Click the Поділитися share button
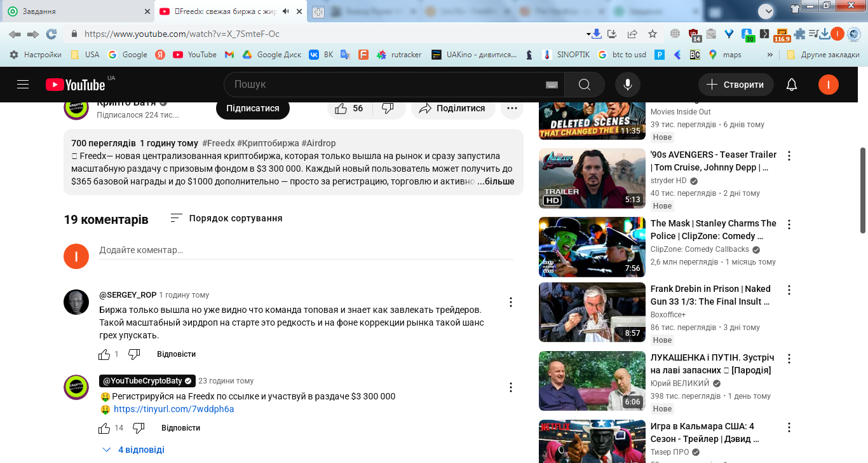The image size is (868, 463). click(x=453, y=109)
